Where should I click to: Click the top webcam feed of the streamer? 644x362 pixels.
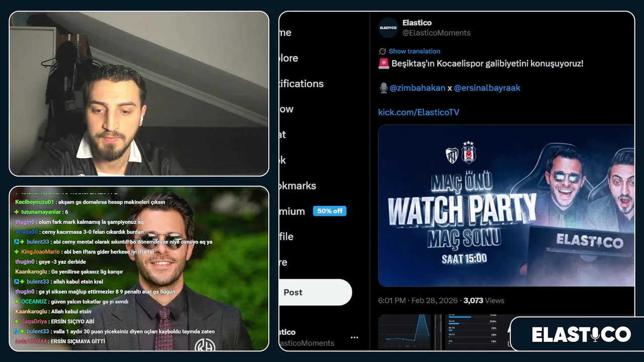139,94
